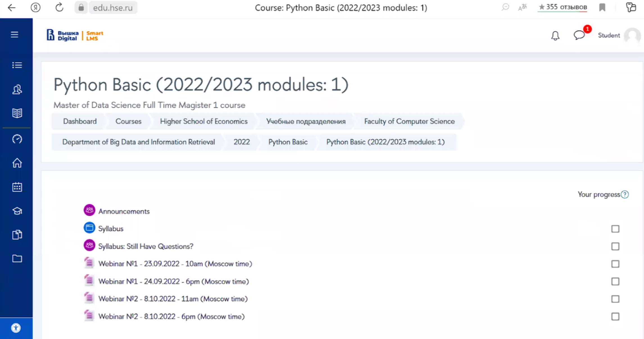Click the browser back arrow
The height and width of the screenshot is (339, 644).
(12, 8)
